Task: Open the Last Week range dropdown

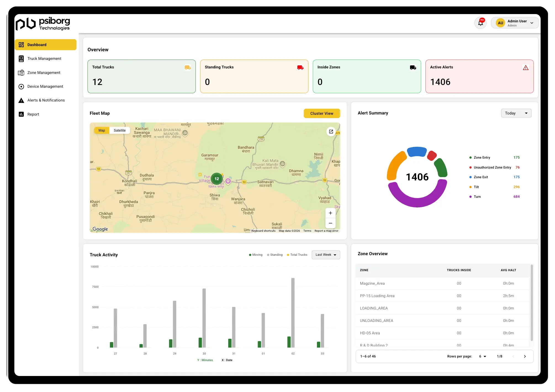Action: 326,255
